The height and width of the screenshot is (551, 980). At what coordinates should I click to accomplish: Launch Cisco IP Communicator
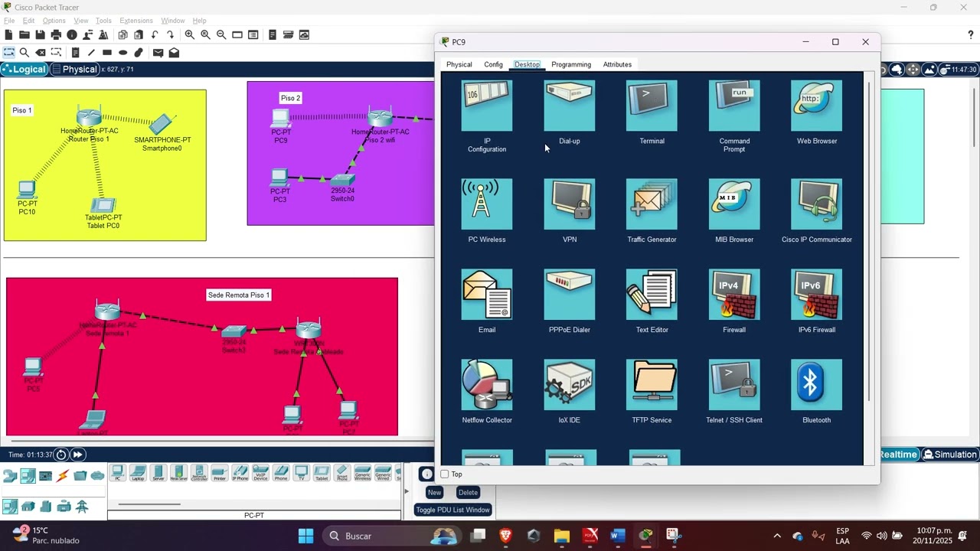point(817,204)
